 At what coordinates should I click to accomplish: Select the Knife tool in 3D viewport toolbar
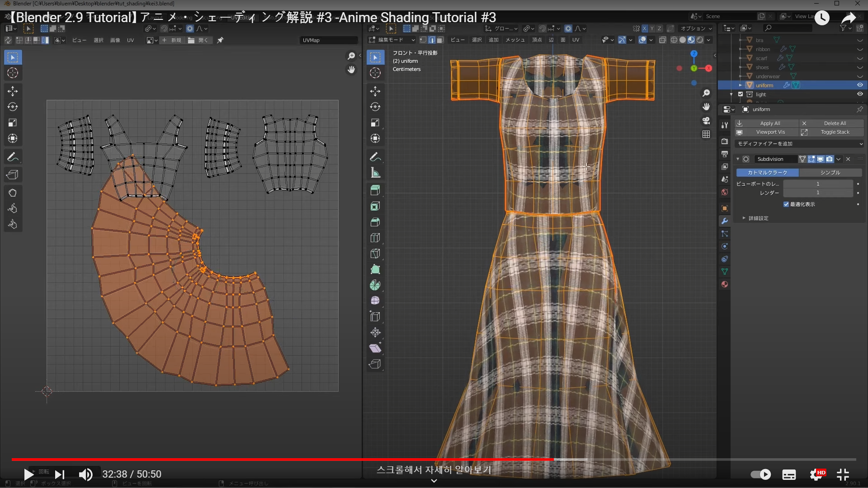(375, 253)
